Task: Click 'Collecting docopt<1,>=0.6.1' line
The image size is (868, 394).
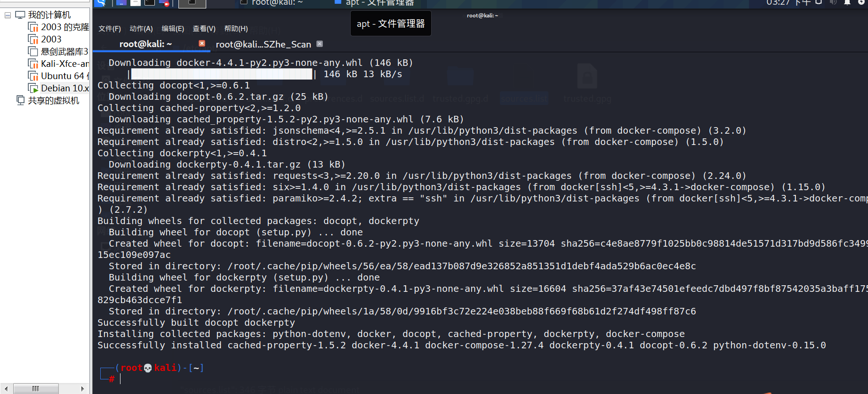Action: pos(174,85)
